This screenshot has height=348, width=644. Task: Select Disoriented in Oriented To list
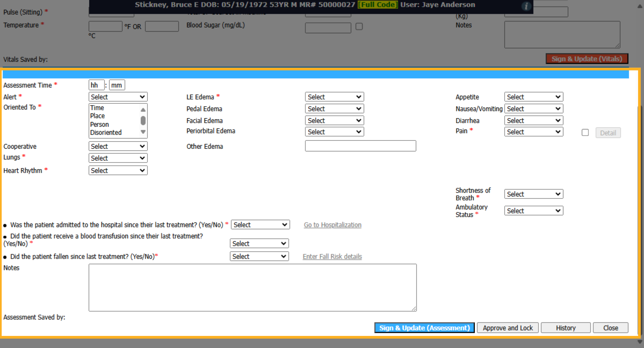tap(106, 132)
